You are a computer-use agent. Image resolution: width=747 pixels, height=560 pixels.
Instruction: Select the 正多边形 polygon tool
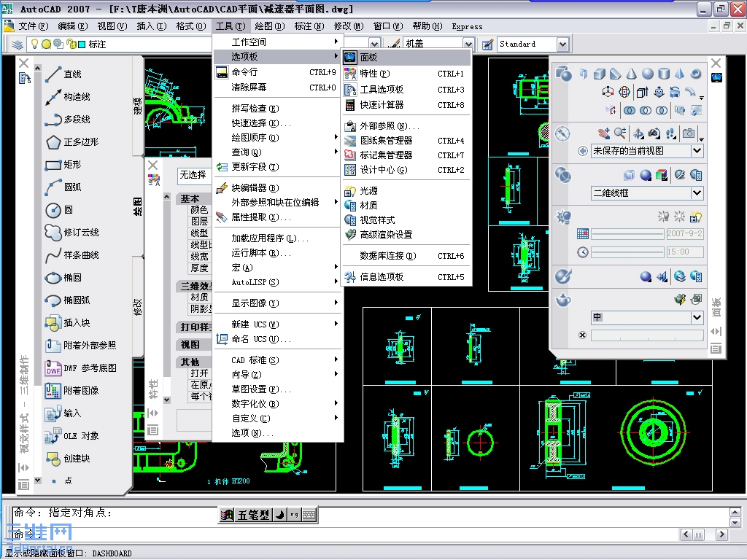[x=72, y=142]
